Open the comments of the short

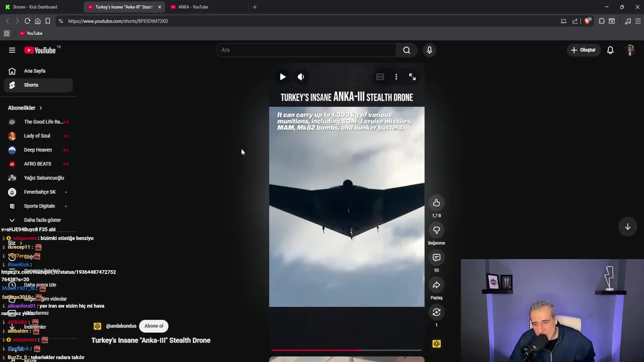click(x=436, y=257)
